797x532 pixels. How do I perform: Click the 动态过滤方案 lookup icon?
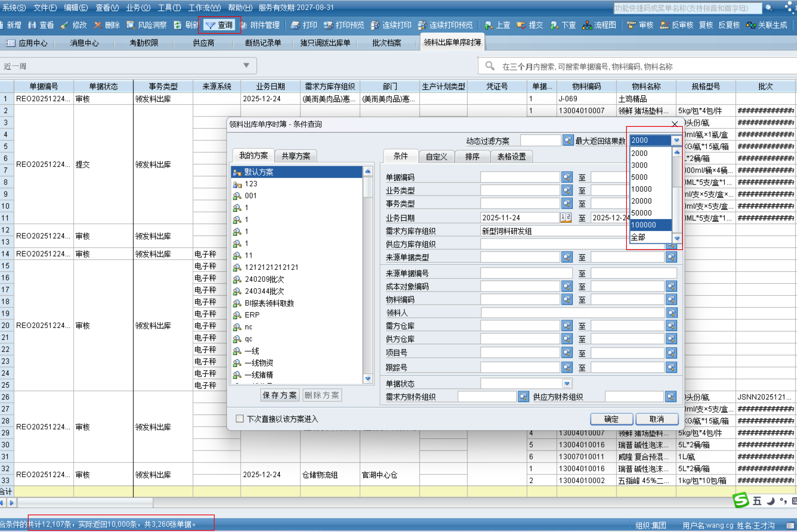[x=568, y=140]
